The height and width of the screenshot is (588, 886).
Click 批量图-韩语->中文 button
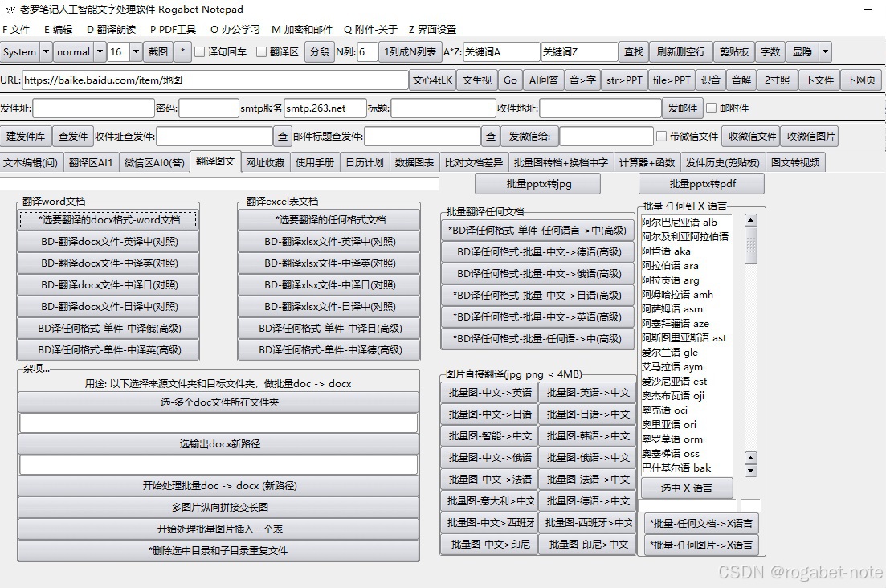(x=588, y=436)
